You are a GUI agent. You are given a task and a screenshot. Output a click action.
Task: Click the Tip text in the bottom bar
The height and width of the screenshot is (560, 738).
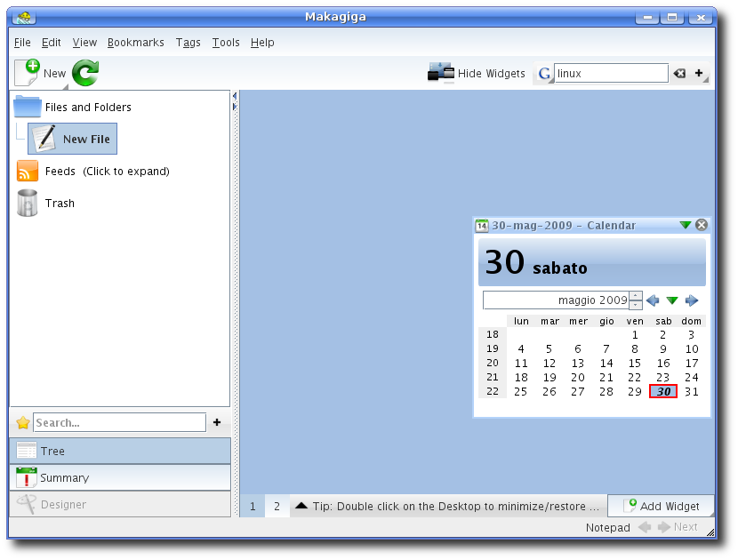click(x=455, y=507)
